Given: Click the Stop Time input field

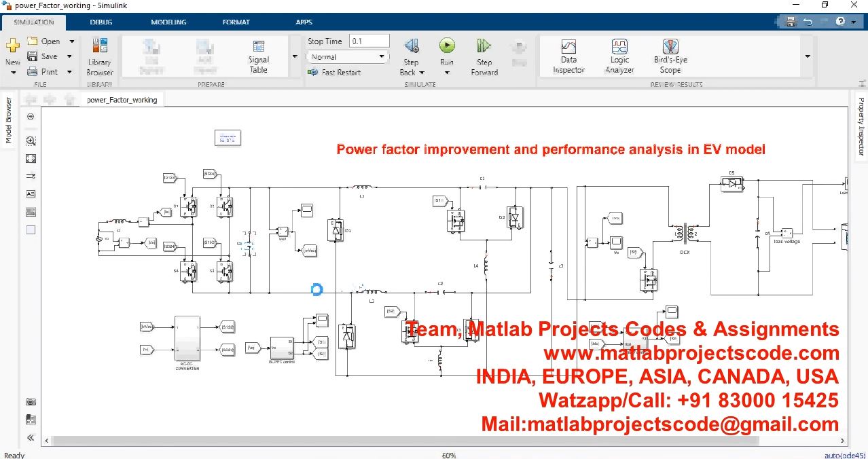Looking at the screenshot, I should click(x=369, y=41).
